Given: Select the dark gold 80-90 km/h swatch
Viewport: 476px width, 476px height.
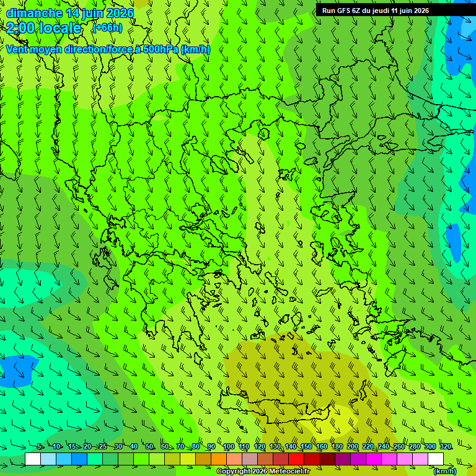Looking at the screenshot, I should [203, 459].
